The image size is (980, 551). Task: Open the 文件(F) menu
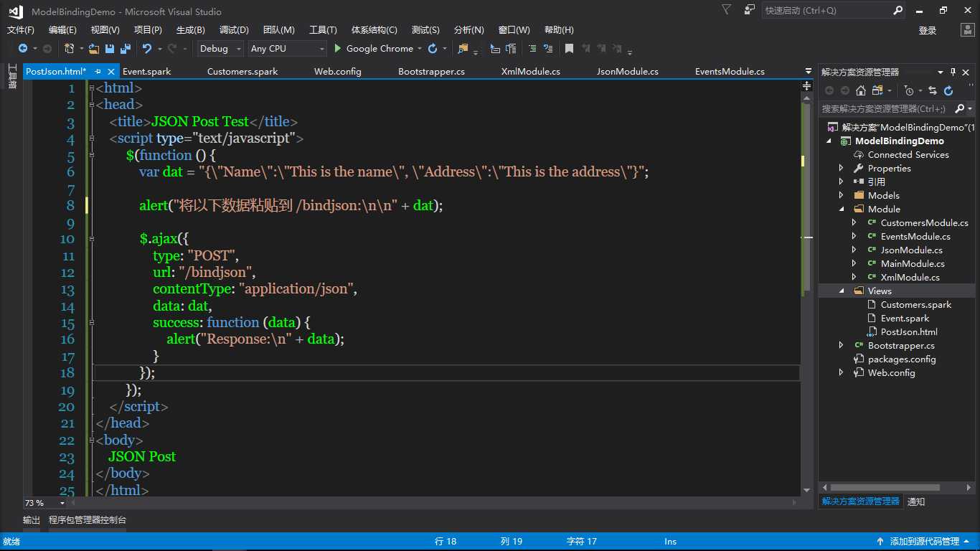[21, 30]
